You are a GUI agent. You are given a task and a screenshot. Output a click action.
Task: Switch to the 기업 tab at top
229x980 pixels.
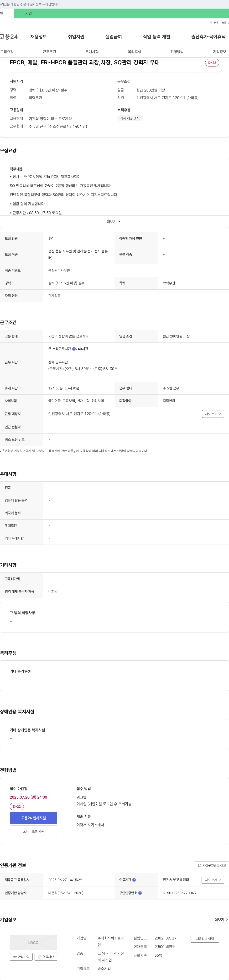pyautogui.click(x=29, y=13)
